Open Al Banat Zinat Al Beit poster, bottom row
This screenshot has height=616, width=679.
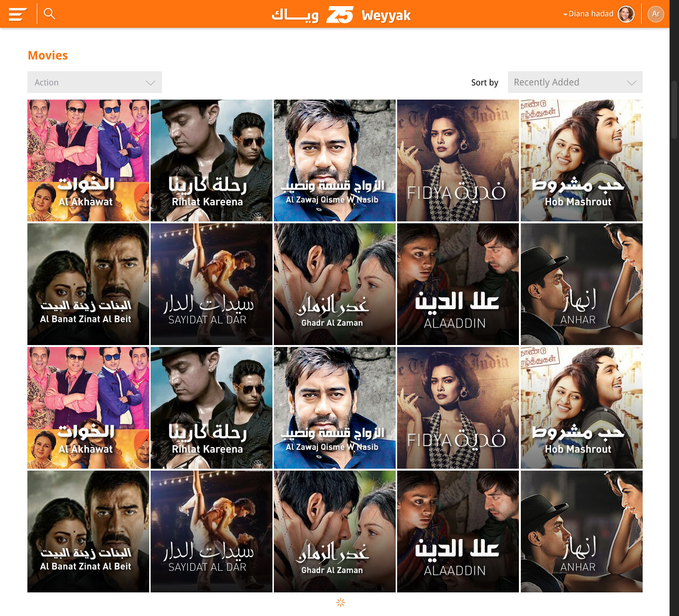coord(88,532)
